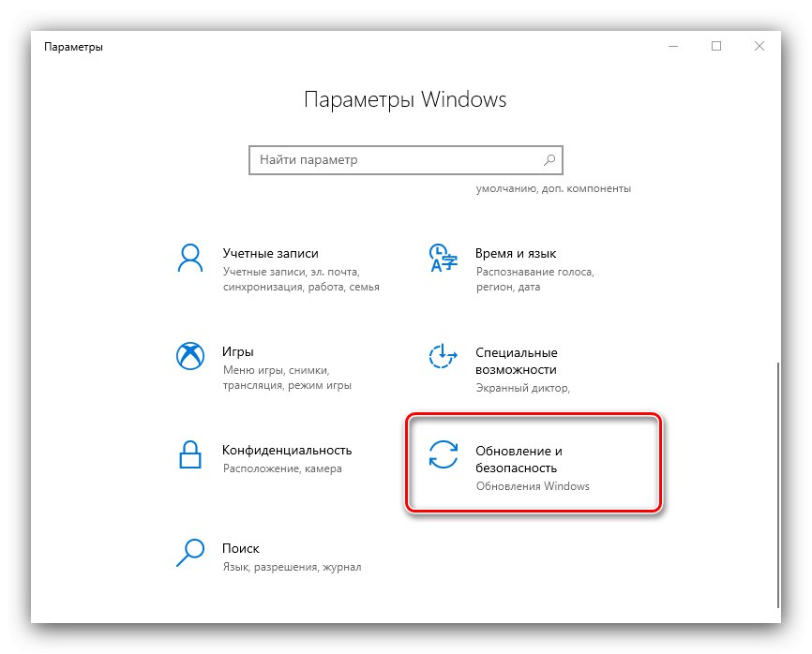Screen dimensions: 812x654
Task: Select the "Игры" settings category
Action: pyautogui.click(x=238, y=352)
